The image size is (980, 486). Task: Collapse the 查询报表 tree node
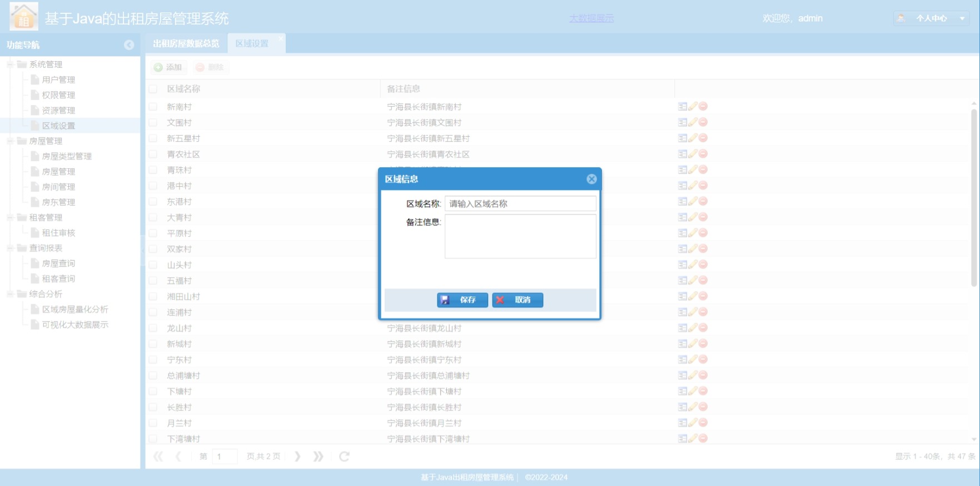coord(10,248)
